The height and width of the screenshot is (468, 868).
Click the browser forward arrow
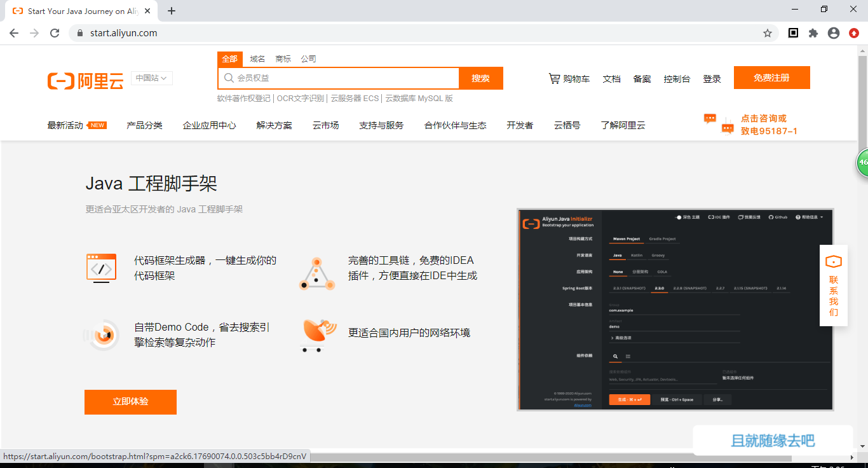pos(34,33)
